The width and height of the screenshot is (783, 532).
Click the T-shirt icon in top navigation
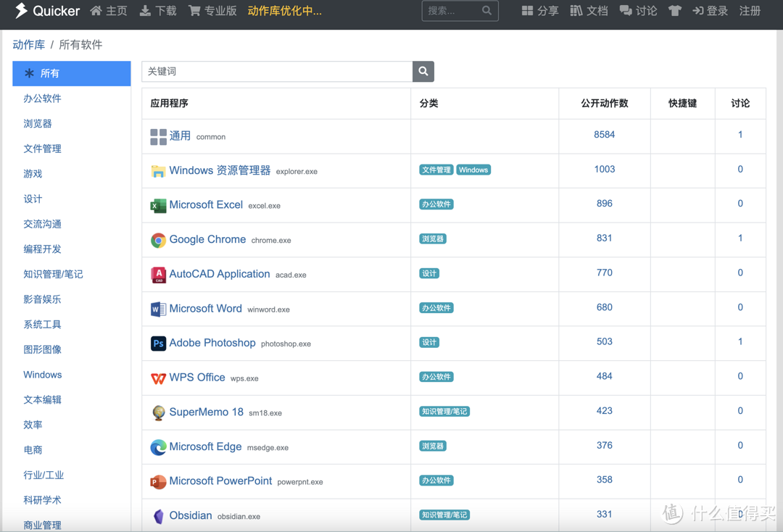click(675, 10)
